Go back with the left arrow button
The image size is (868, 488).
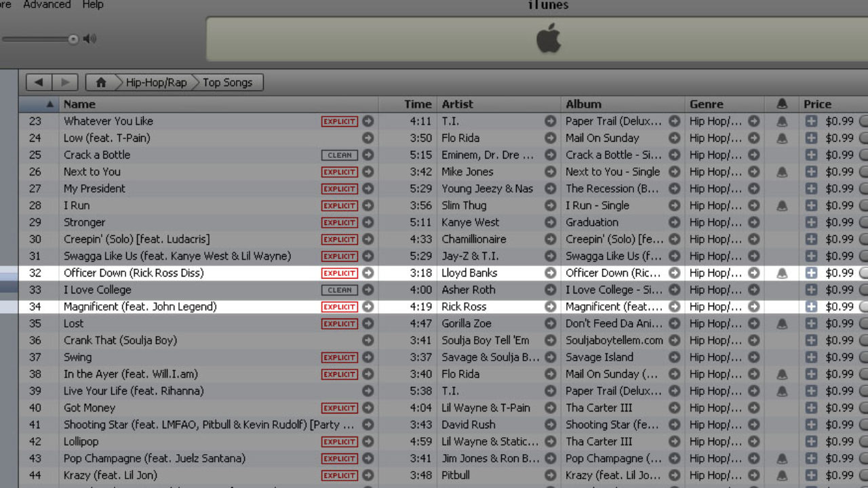39,83
